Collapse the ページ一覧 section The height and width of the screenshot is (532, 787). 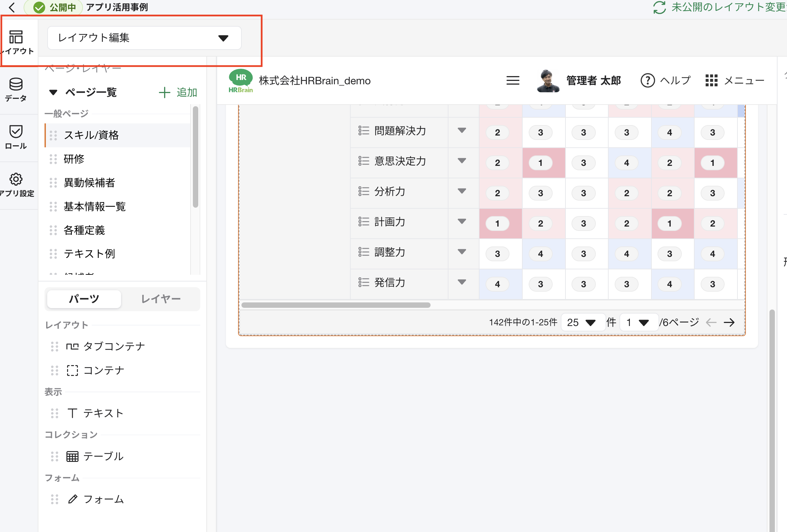(x=53, y=92)
